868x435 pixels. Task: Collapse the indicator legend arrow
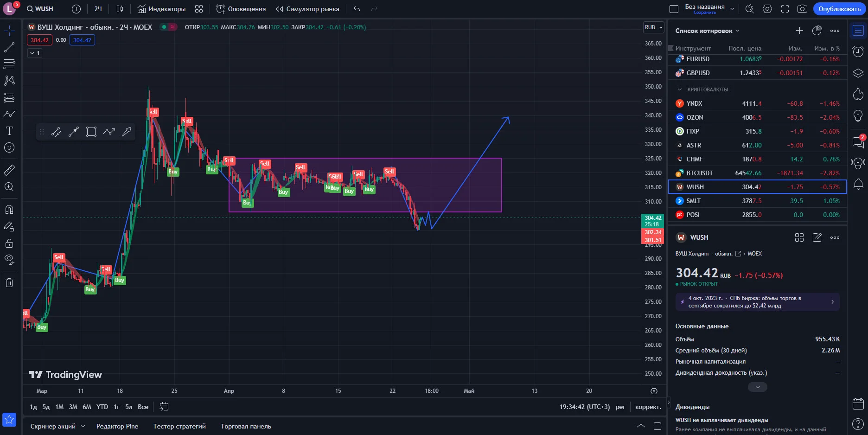coord(35,53)
